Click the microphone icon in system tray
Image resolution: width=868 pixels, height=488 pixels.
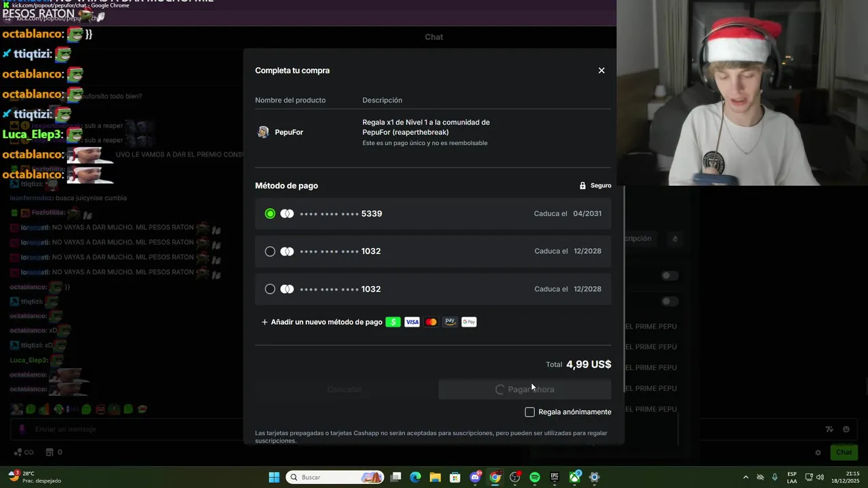tap(775, 477)
